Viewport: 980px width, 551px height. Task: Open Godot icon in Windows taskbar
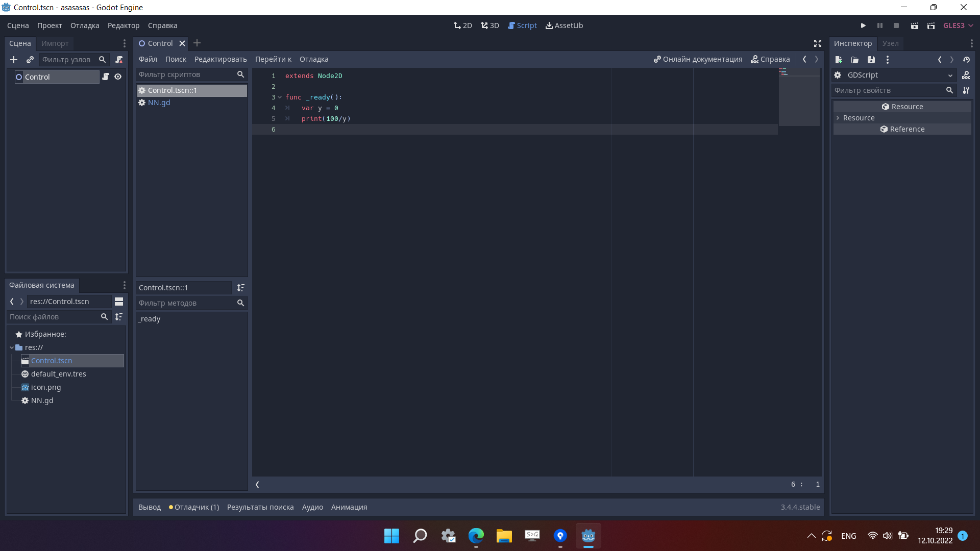pos(588,536)
